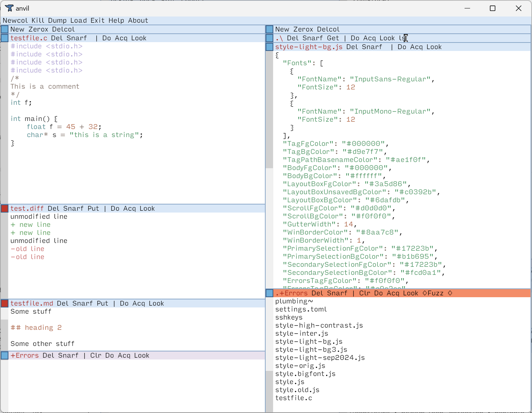The height and width of the screenshot is (413, 532).
Task: Click Get in the .\ directory tag
Action: 333,38
